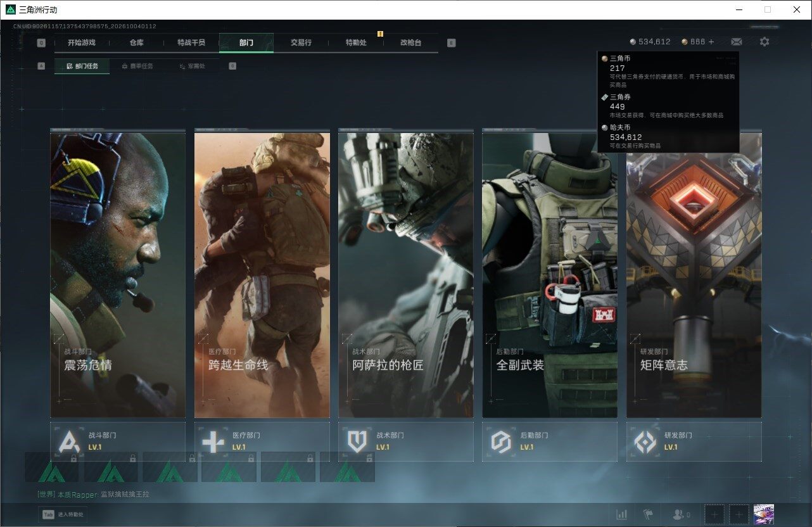Screen dimensions: 812x527
Task: Switch to the 军需处 sub-tab
Action: tap(191, 66)
